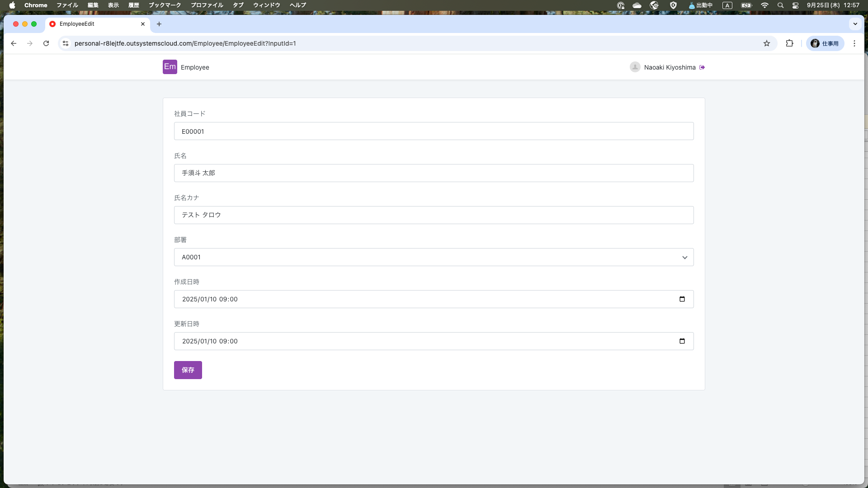Viewport: 868px width, 488px height.
Task: Focus the 氏名カナ text field
Action: [x=434, y=215]
